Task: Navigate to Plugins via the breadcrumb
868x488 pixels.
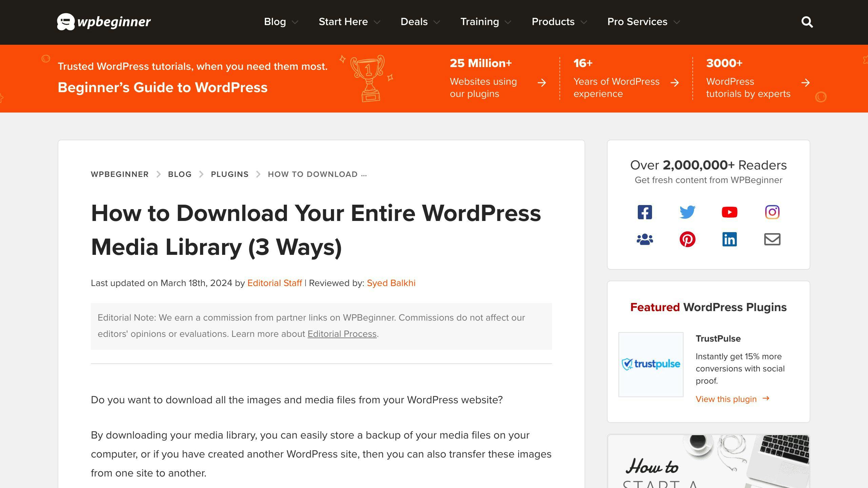Action: (230, 174)
